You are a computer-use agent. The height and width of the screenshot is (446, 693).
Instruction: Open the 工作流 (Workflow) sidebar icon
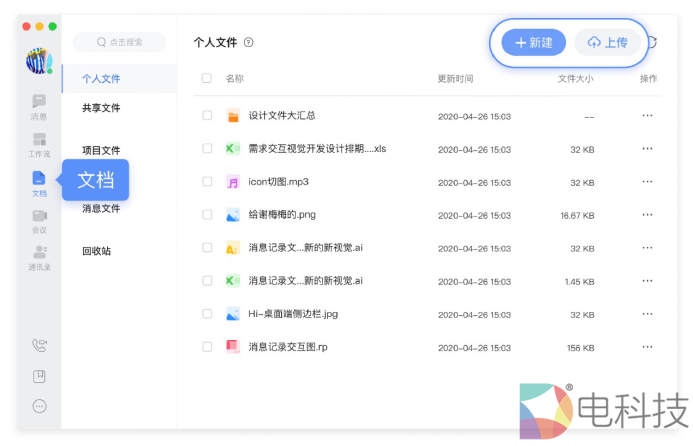pos(39,143)
